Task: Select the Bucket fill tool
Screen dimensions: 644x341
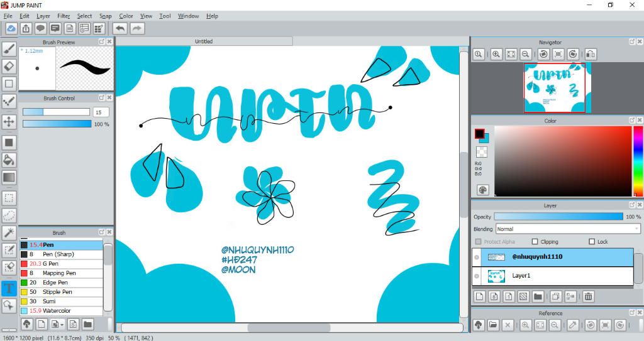Action: 9,160
